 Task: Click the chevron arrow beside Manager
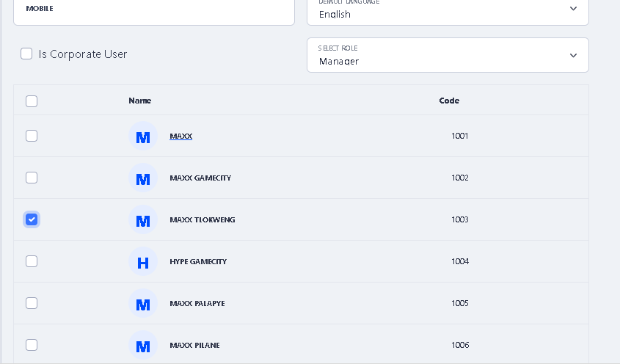573,56
